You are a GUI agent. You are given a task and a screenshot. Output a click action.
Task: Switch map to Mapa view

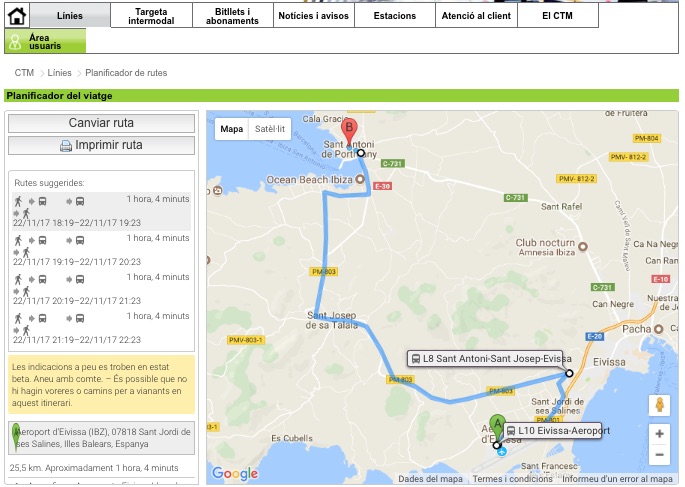pos(232,129)
